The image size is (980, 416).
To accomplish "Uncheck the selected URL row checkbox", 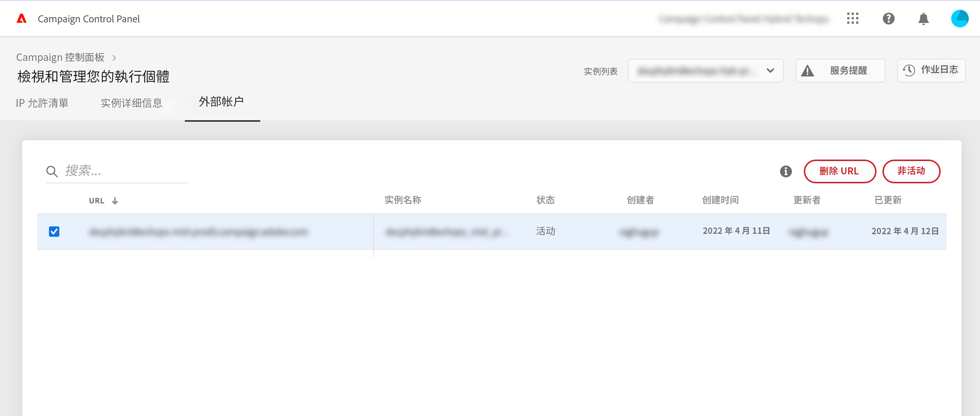I will pyautogui.click(x=54, y=232).
